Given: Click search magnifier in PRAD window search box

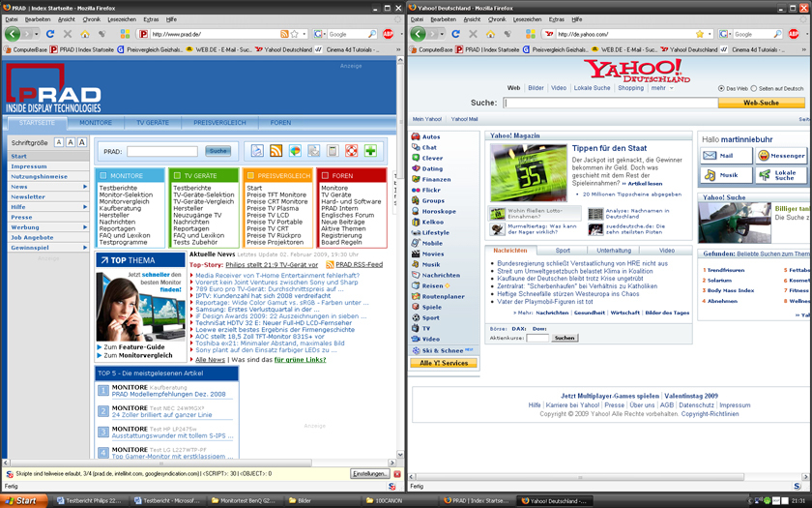Looking at the screenshot, I should coord(372,34).
